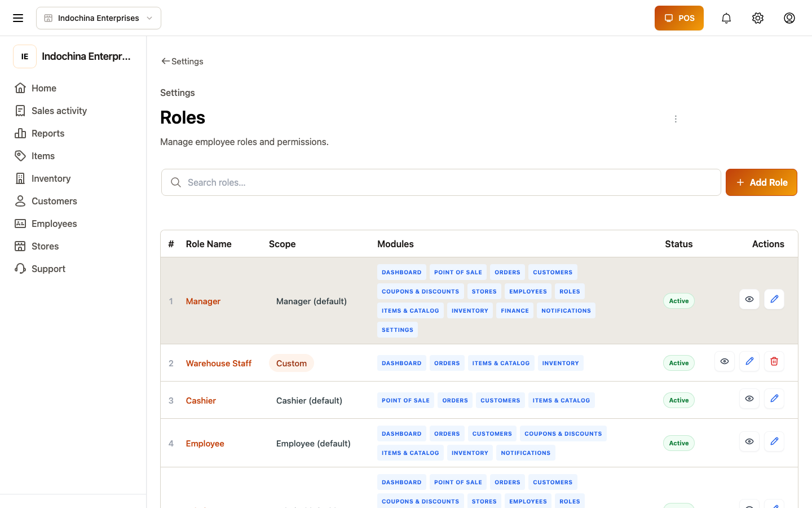Image resolution: width=812 pixels, height=508 pixels.
Task: Go back to Settings link
Action: coord(182,61)
